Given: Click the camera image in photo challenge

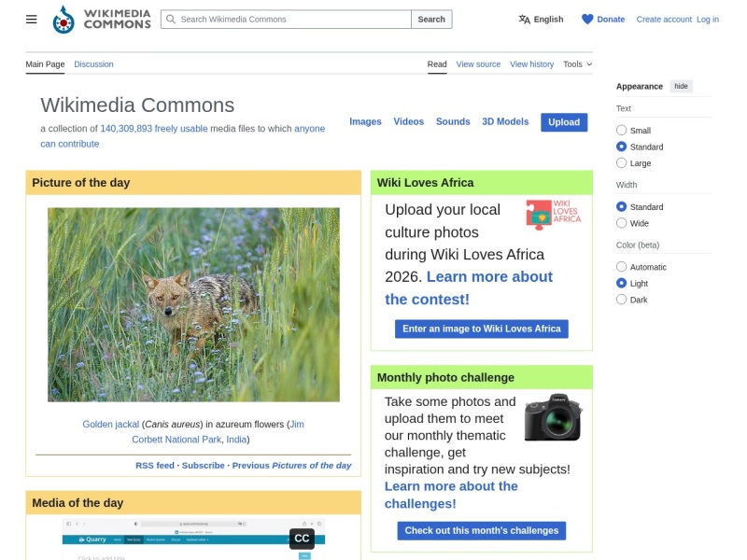Looking at the screenshot, I should pyautogui.click(x=553, y=417).
